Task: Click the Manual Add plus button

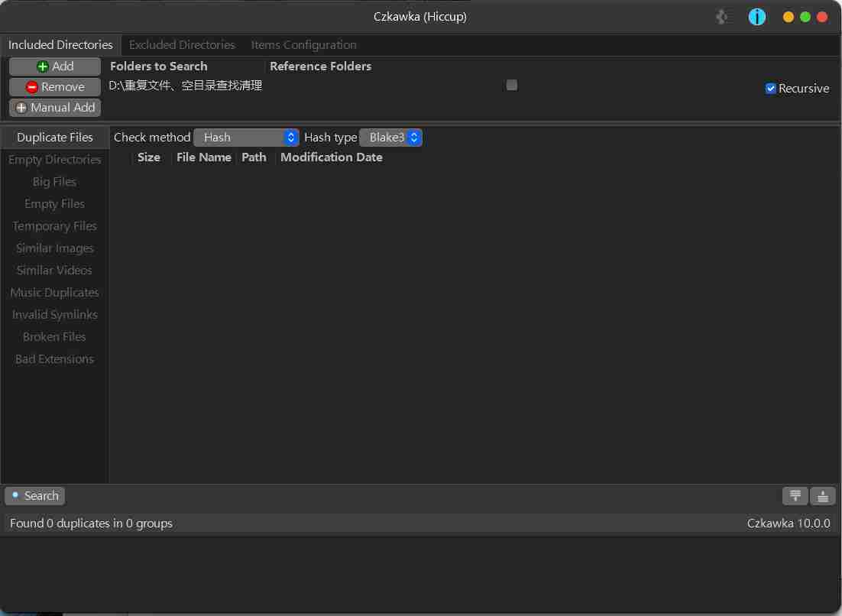Action: point(55,108)
